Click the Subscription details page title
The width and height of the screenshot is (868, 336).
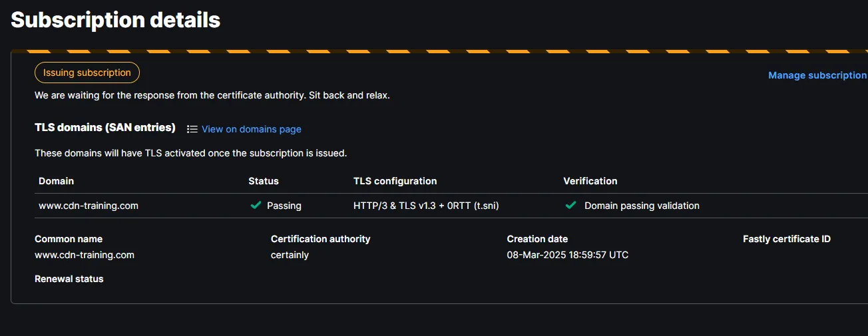click(x=116, y=20)
